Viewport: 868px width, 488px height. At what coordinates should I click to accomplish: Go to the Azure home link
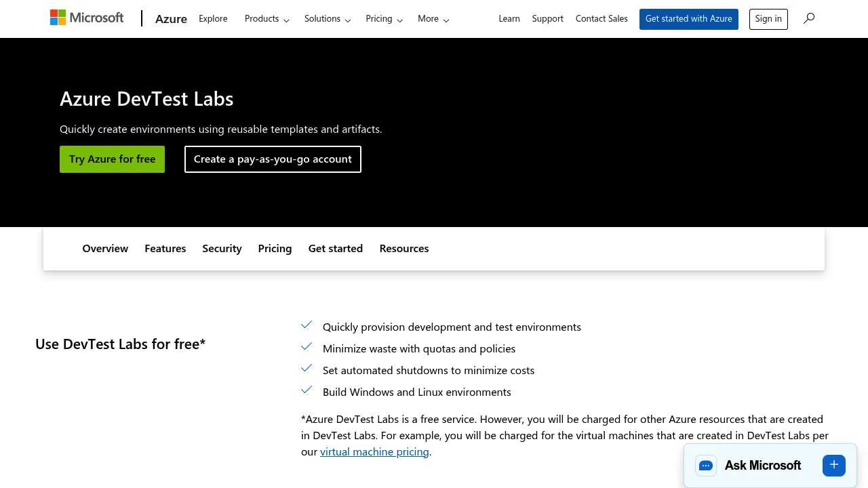pos(171,19)
